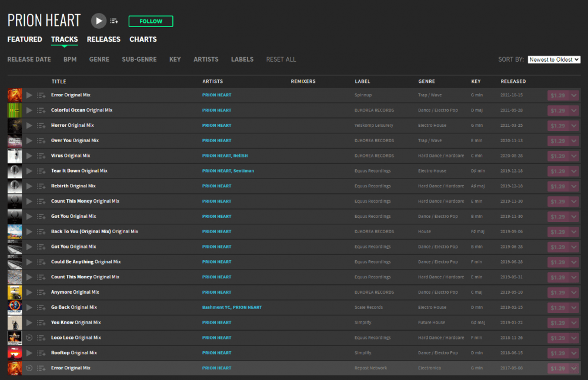
Task: Play the Rooftop Original Mix track
Action: tap(29, 353)
